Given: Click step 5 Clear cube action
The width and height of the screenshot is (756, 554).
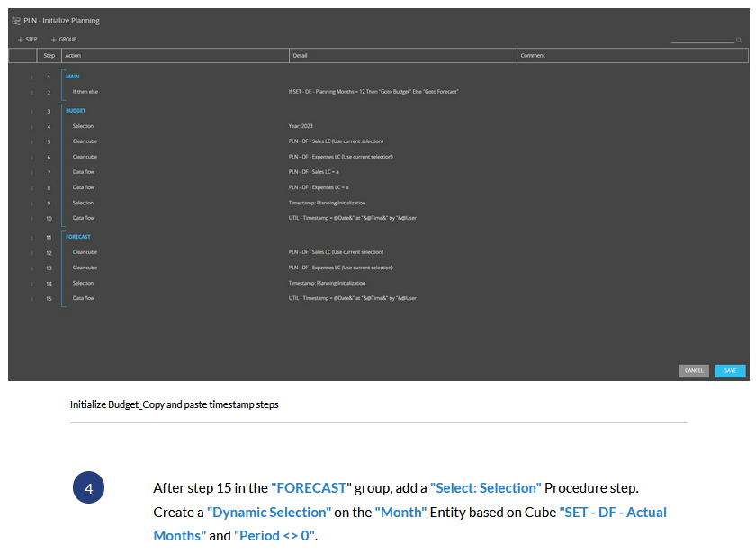Looking at the screenshot, I should click(85, 141).
